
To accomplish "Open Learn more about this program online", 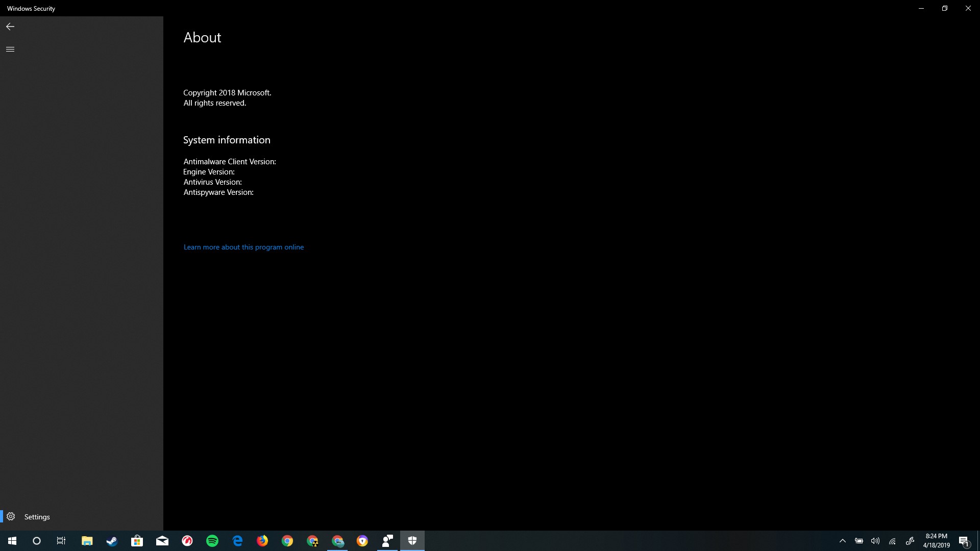I will coord(243,247).
